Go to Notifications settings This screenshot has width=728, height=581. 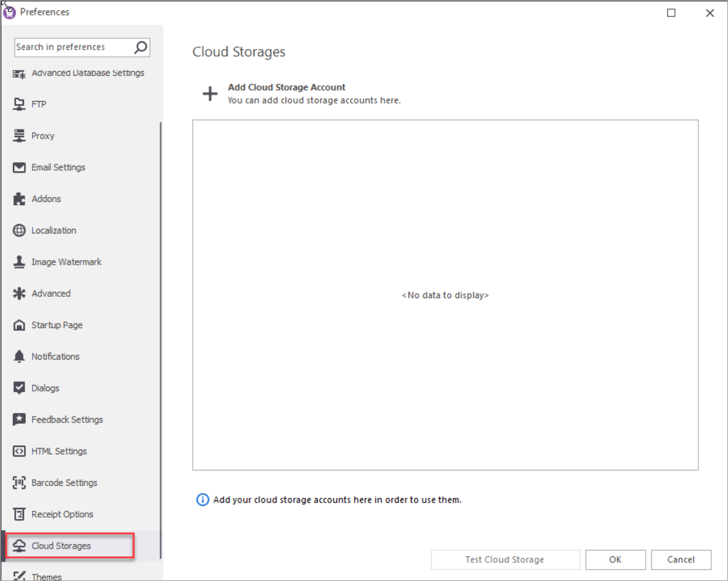pyautogui.click(x=81, y=357)
